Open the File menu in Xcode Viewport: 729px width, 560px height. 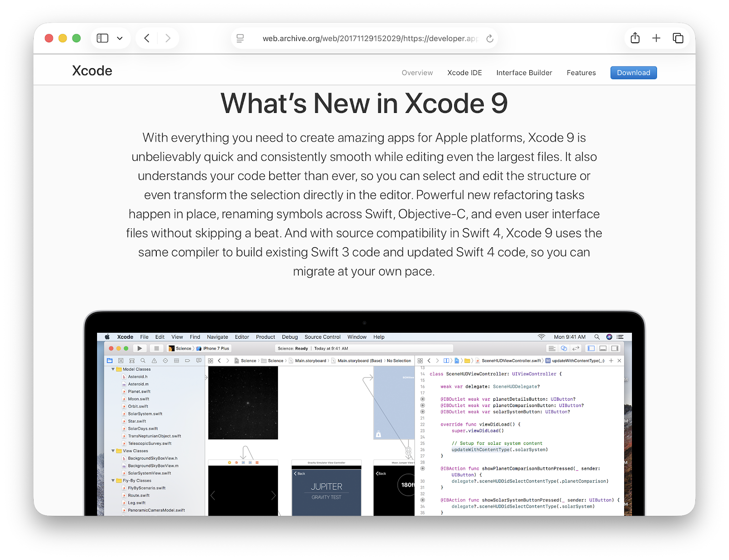tap(144, 337)
